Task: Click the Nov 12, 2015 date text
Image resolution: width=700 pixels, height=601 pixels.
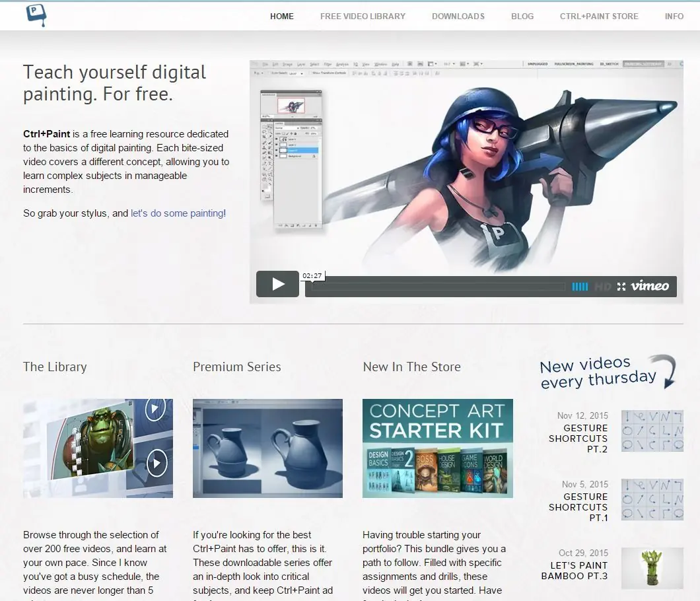Action: (582, 415)
